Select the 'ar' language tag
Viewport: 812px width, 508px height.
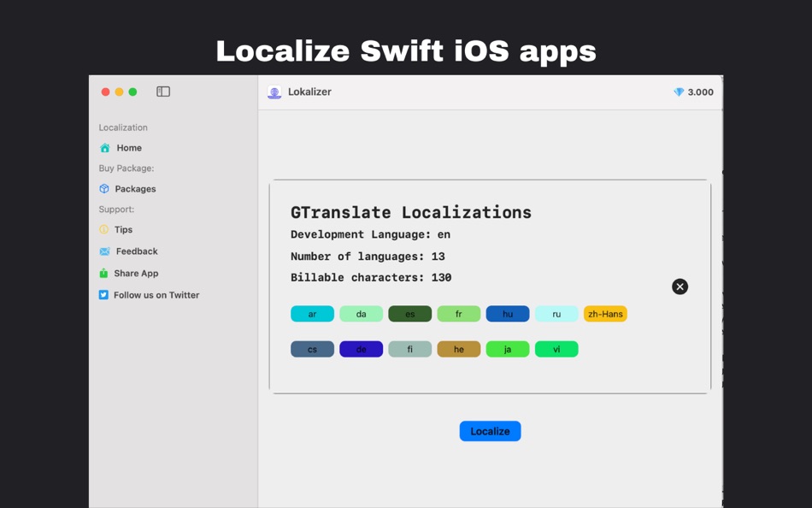312,314
